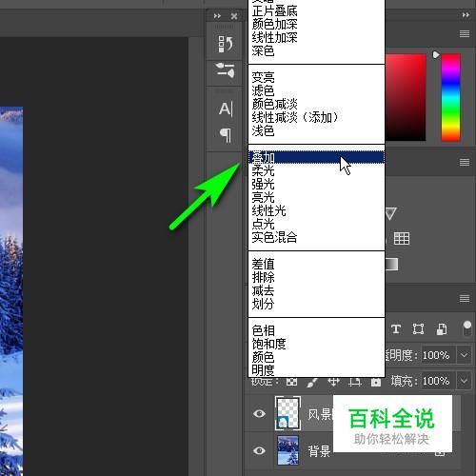This screenshot has height=476, width=476.
Task: Lock position move icon
Action: pos(333,382)
